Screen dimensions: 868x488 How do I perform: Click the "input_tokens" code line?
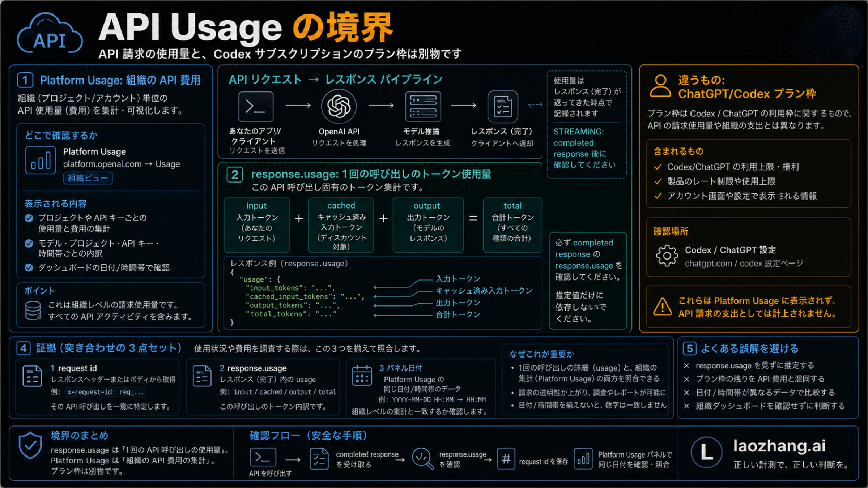(290, 288)
